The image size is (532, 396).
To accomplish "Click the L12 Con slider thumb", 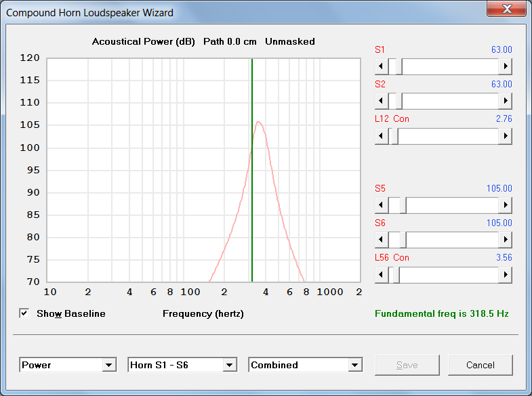I will click(x=395, y=136).
